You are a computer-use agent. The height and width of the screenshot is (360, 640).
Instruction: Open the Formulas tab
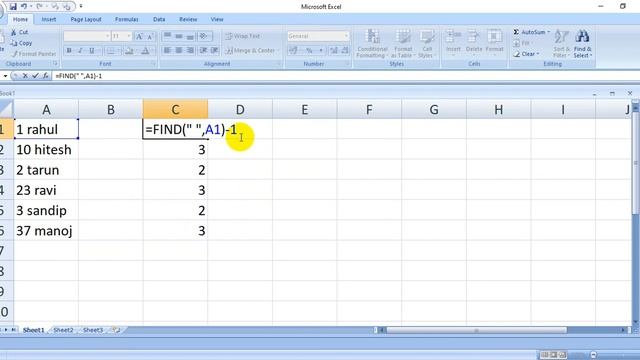tap(127, 19)
